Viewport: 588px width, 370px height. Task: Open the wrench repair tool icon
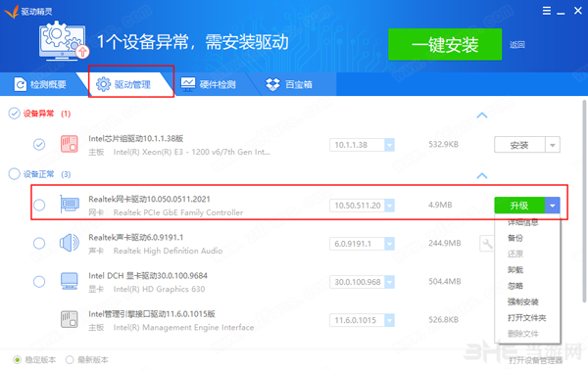pyautogui.click(x=487, y=244)
